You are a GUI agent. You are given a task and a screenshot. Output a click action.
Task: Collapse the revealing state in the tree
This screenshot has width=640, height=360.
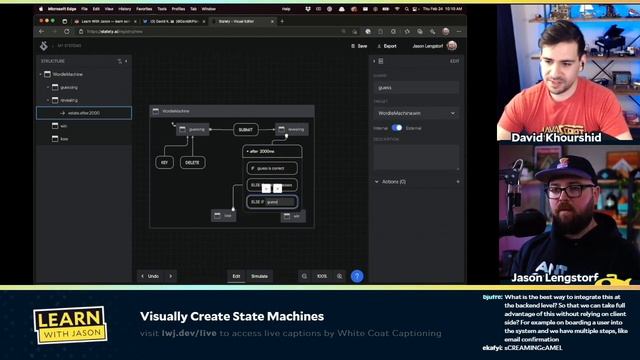(x=48, y=100)
